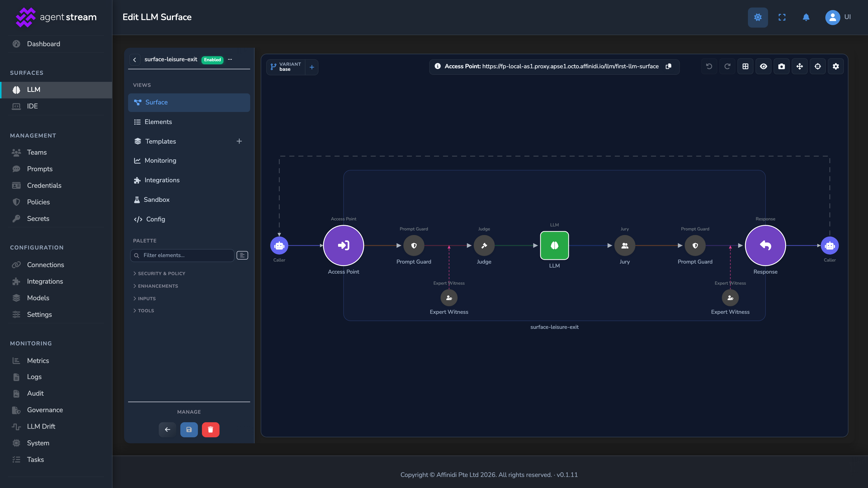Select the first Prompt Guard node
868x488 pixels.
pyautogui.click(x=414, y=246)
